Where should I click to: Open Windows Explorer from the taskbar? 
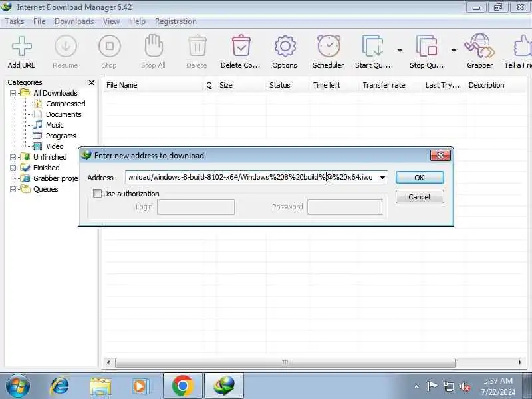point(100,386)
